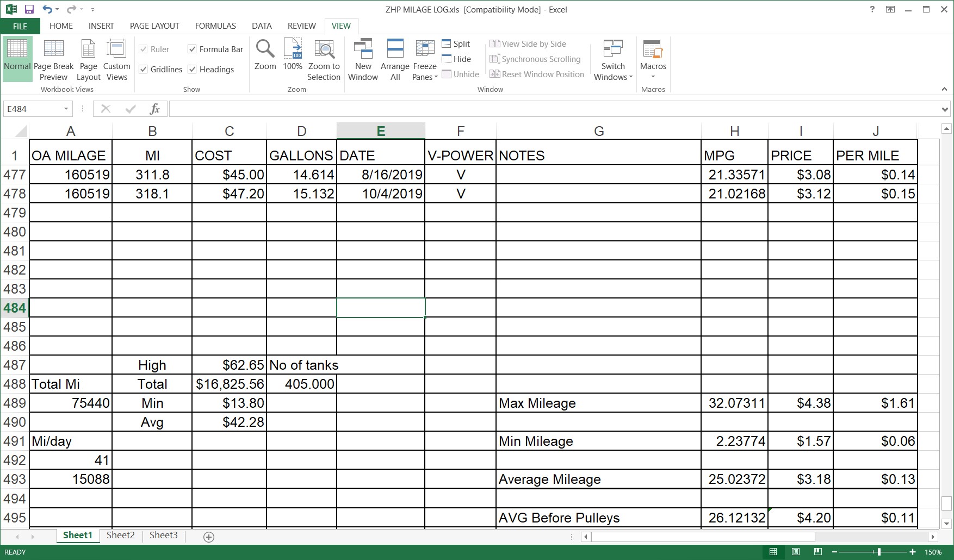Viewport: 954px width, 560px height.
Task: Open the INSERT tab
Action: 101,26
